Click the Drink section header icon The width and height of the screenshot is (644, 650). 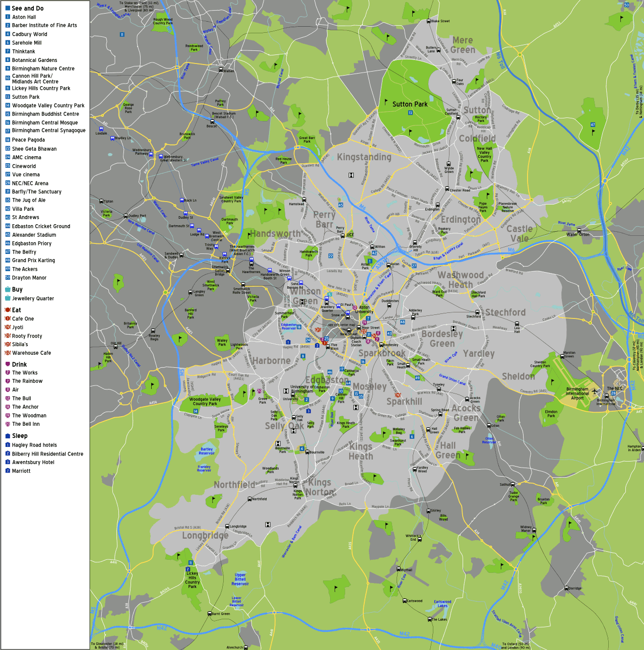pos(8,364)
